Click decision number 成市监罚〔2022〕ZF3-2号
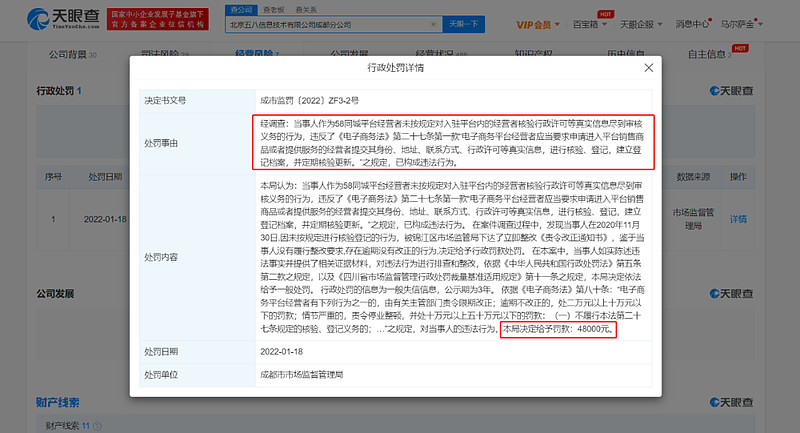Screen dimensions: 800x433 point(309,101)
